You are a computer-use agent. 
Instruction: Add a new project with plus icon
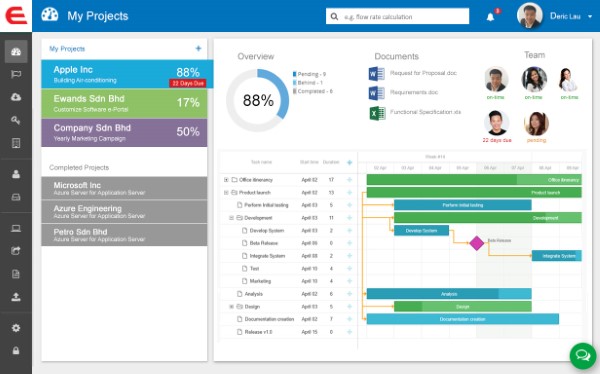point(198,48)
